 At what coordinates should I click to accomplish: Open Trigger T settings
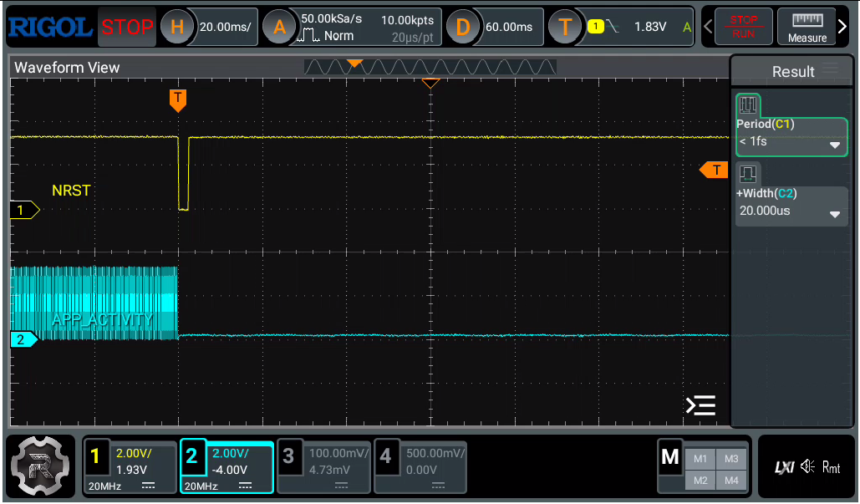tap(565, 27)
